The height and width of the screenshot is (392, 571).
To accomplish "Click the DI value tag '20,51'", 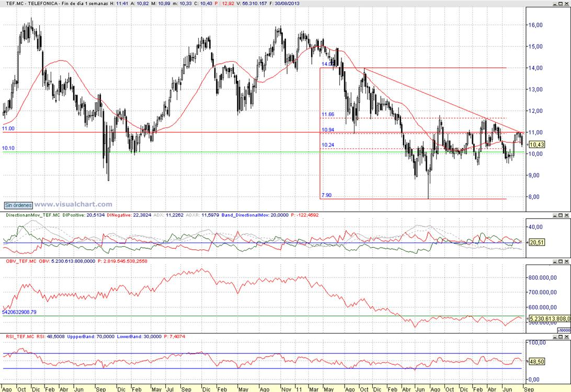I will click(537, 242).
